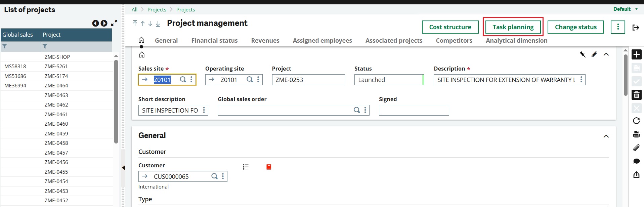Go to previous page of project list
Image resolution: width=644 pixels, height=207 pixels.
pos(95,23)
